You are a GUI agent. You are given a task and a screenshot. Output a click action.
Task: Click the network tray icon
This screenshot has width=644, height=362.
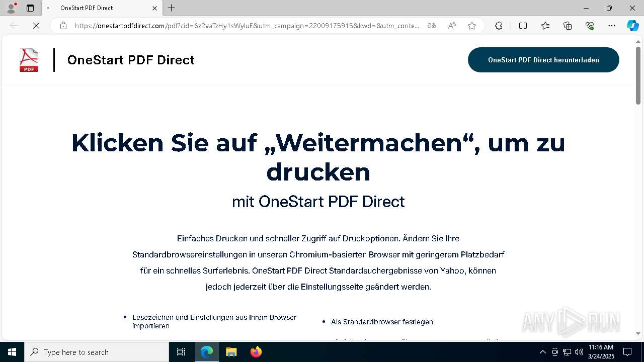click(567, 352)
